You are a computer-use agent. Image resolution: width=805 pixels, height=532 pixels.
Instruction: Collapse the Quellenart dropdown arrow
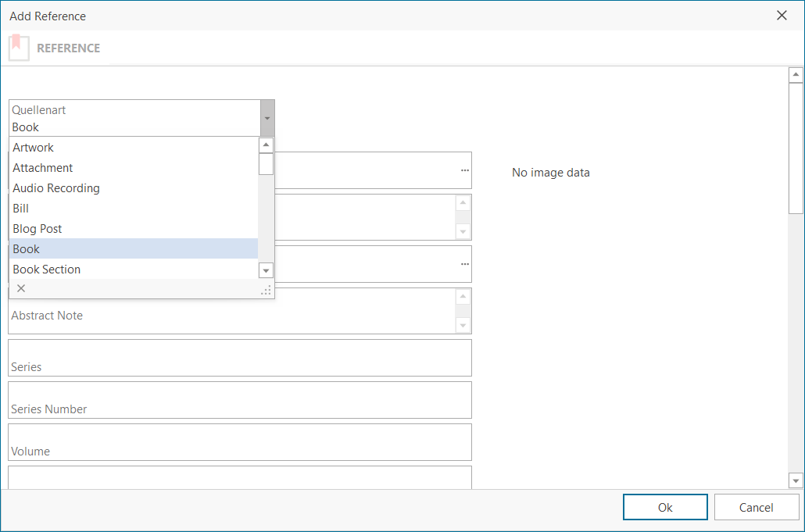[x=267, y=118]
